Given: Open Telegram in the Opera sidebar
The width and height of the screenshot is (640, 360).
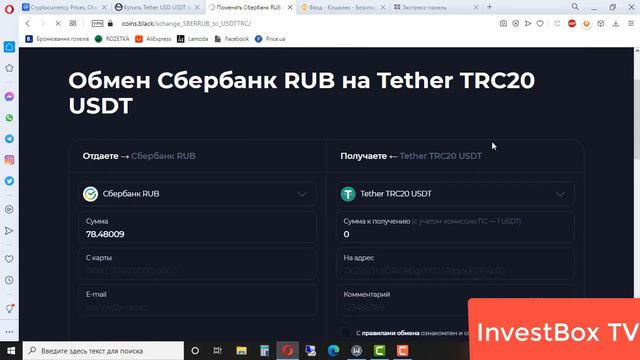Looking at the screenshot, I should tap(9, 139).
